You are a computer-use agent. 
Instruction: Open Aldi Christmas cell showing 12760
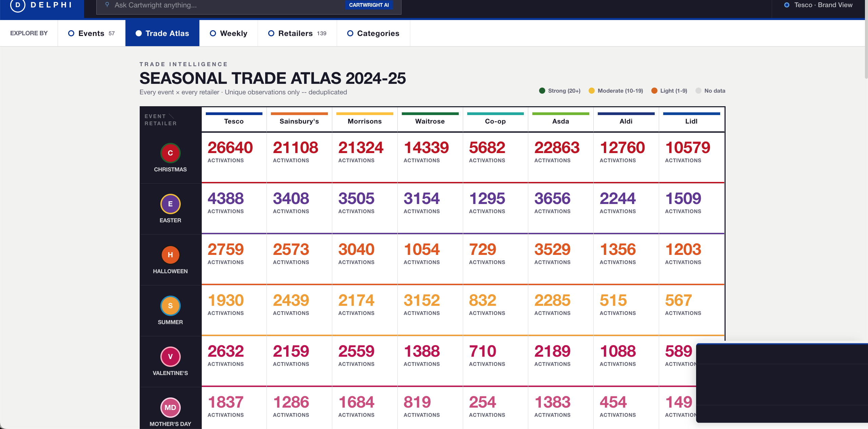click(626, 157)
